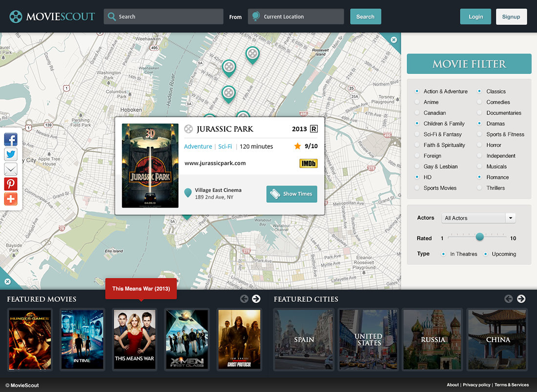Click the ShareThis plus icon
This screenshot has width=537, height=392.
coord(10,199)
